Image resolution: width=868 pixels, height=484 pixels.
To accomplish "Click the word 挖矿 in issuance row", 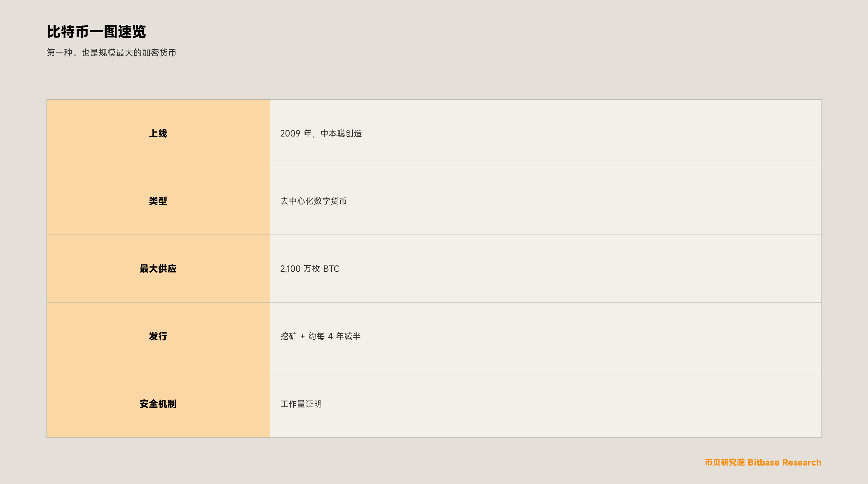I will pos(288,336).
